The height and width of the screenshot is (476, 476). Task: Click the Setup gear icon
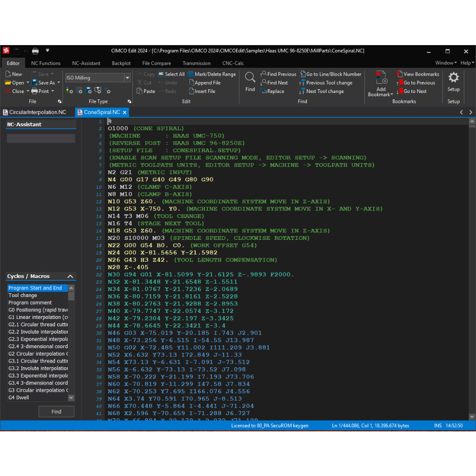point(454,78)
